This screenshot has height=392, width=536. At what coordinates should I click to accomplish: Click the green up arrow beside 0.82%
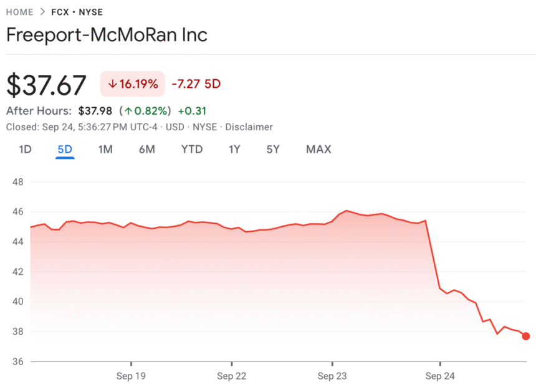[x=128, y=111]
